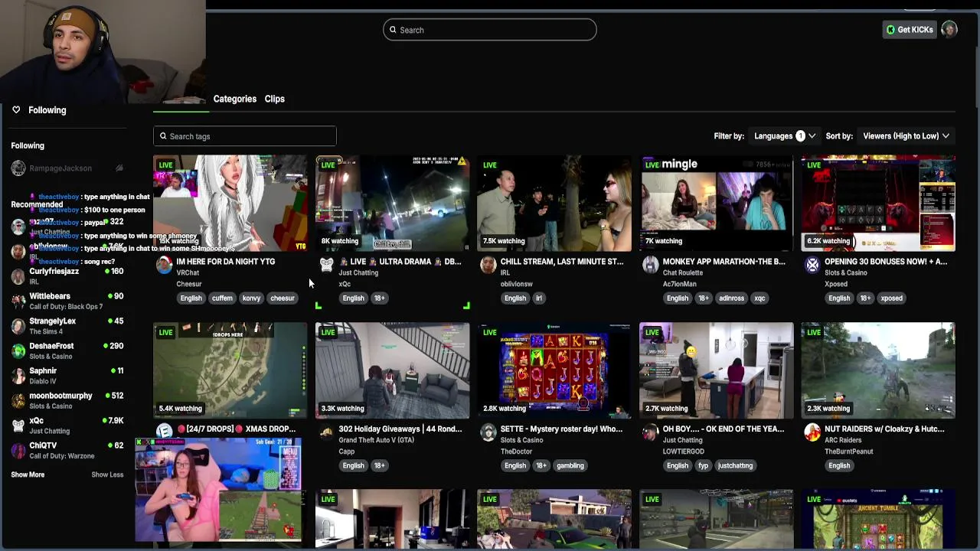Open Wittlebears channel in sidebar
980x551 pixels.
click(67, 301)
